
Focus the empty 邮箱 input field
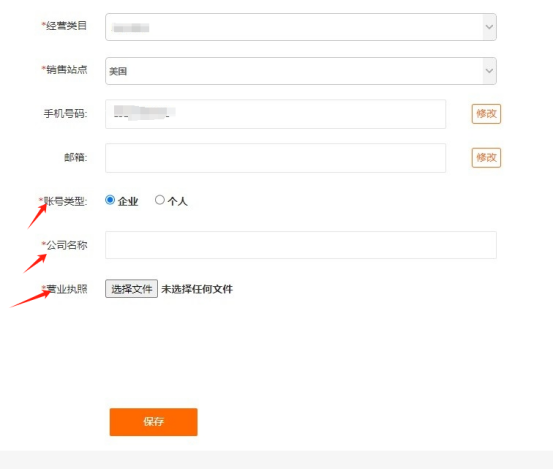tap(275, 158)
